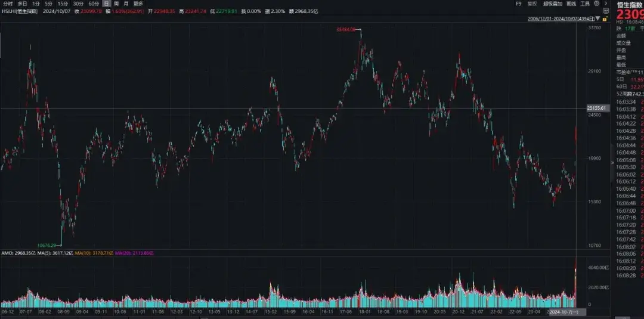Switch to the 分时 intraday tab
This screenshot has height=319, width=644.
tap(8, 4)
